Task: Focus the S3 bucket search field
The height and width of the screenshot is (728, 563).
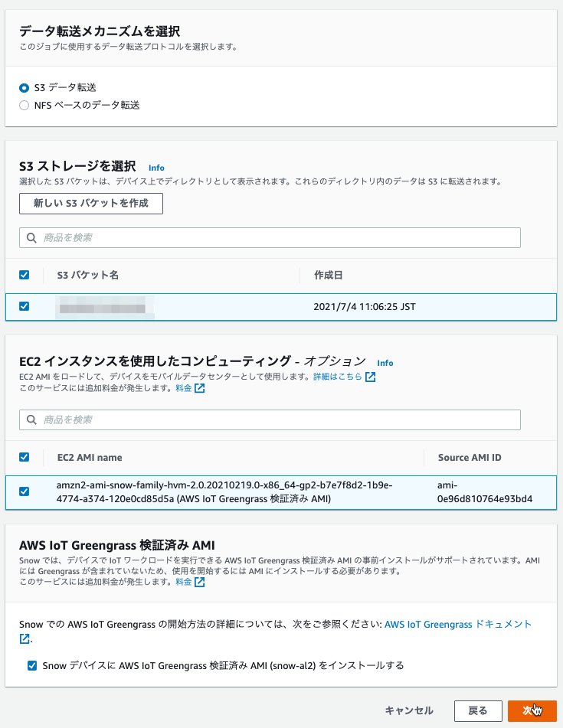Action: (270, 238)
